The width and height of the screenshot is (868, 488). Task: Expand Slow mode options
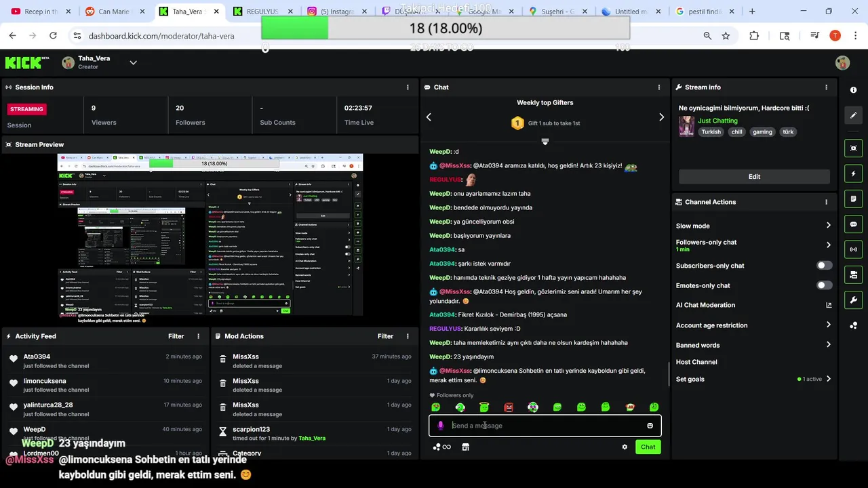828,226
